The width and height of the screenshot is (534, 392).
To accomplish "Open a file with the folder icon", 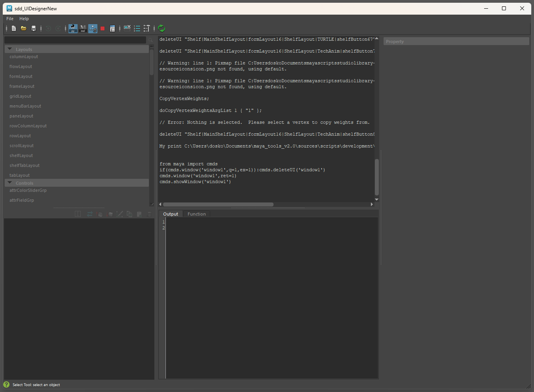I will tap(24, 28).
